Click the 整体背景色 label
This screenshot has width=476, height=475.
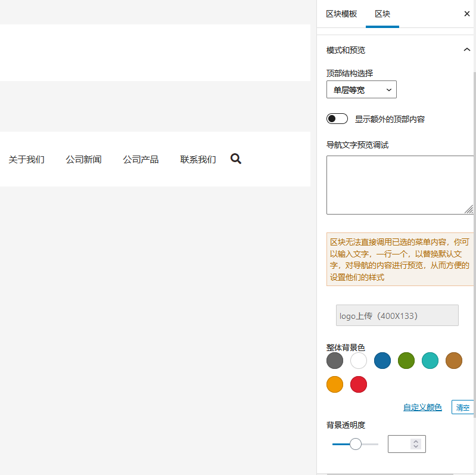coord(346,347)
